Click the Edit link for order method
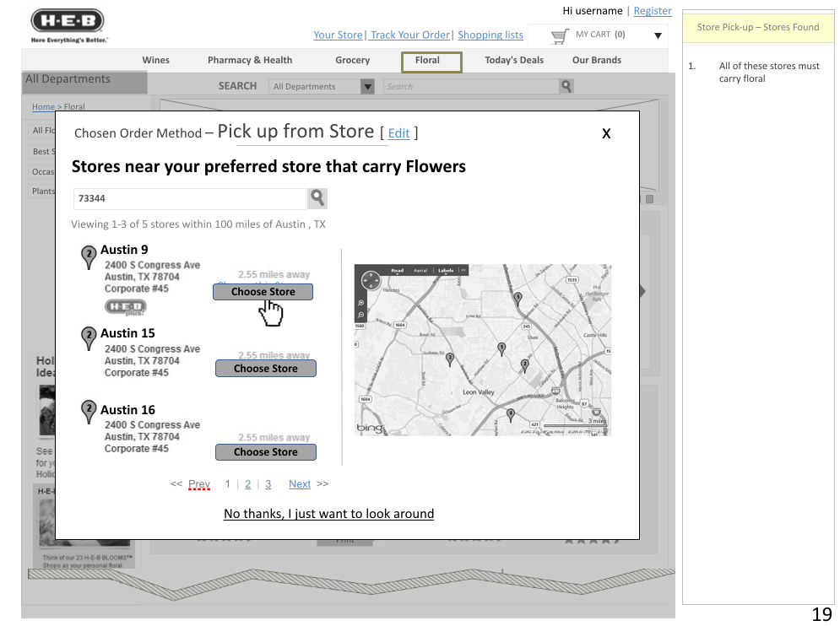The height and width of the screenshot is (626, 840). click(x=398, y=133)
